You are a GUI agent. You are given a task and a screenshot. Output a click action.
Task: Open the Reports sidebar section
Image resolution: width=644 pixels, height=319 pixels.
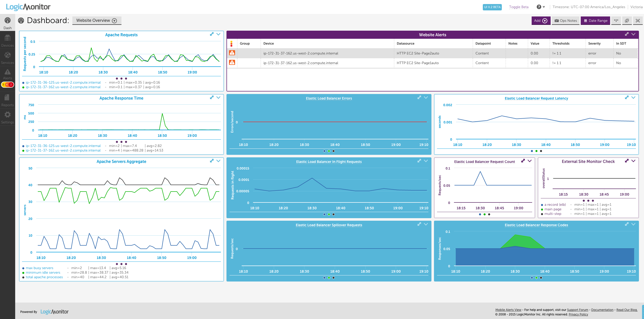coord(8,100)
